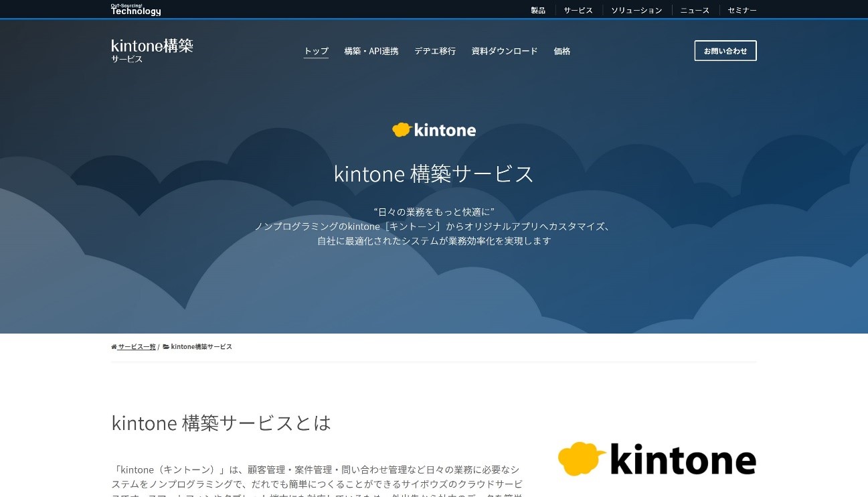Viewport: 868px width, 497px height.
Task: Follow the サービス一覧 breadcrumb link
Action: [x=137, y=347]
